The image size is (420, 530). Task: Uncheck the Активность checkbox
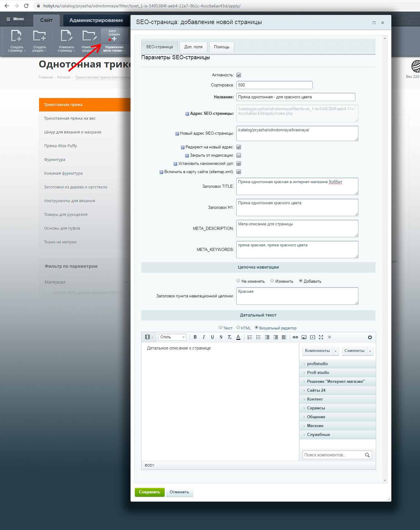tap(239, 75)
